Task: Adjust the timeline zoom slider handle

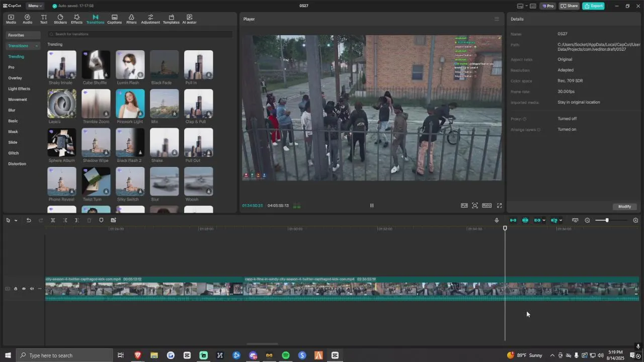Action: (x=607, y=220)
